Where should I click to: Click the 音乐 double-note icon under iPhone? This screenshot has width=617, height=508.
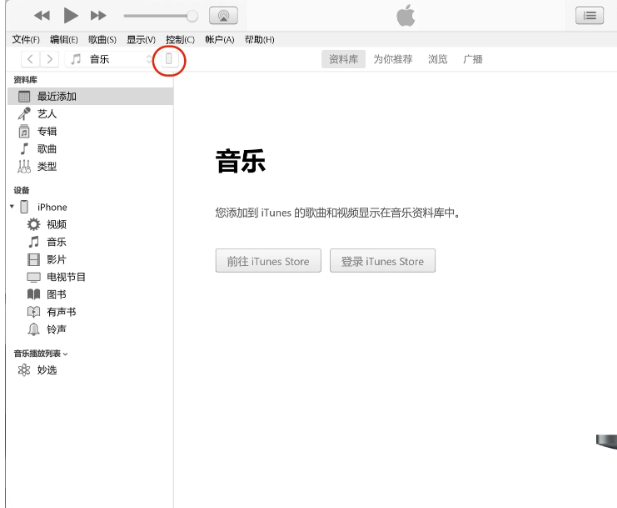pyautogui.click(x=34, y=242)
